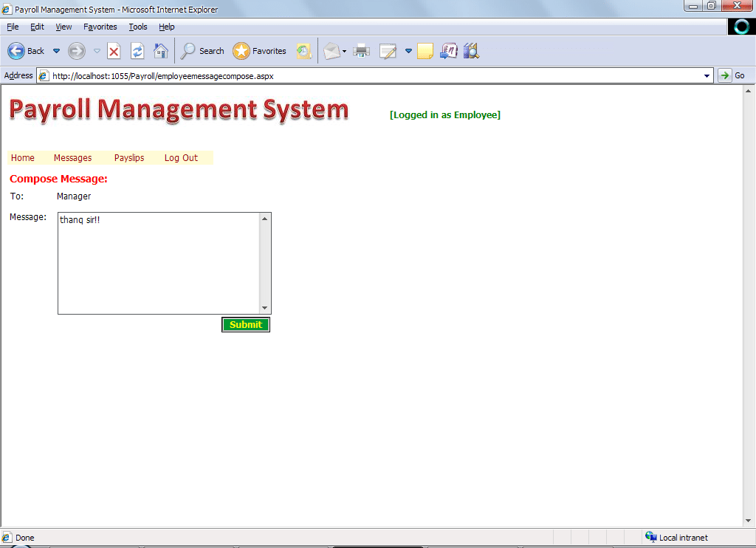Click inside the Message text area

pyautogui.click(x=158, y=263)
